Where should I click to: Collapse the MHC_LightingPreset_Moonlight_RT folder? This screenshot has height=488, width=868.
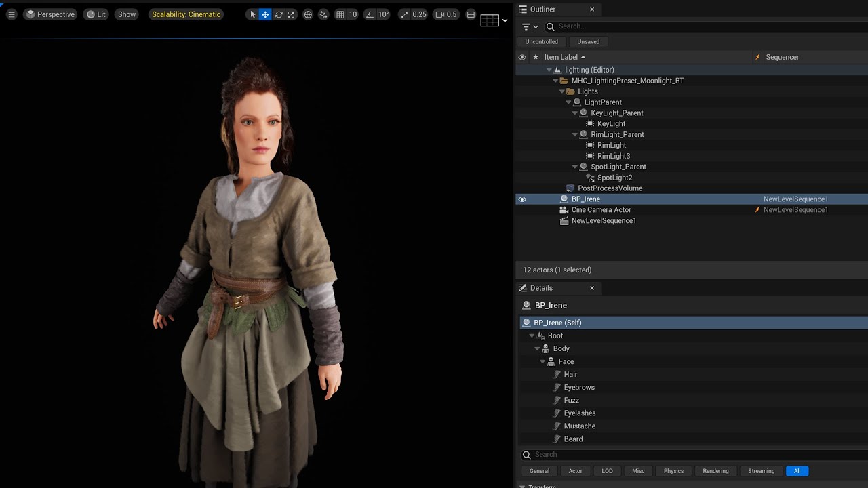[x=555, y=81]
